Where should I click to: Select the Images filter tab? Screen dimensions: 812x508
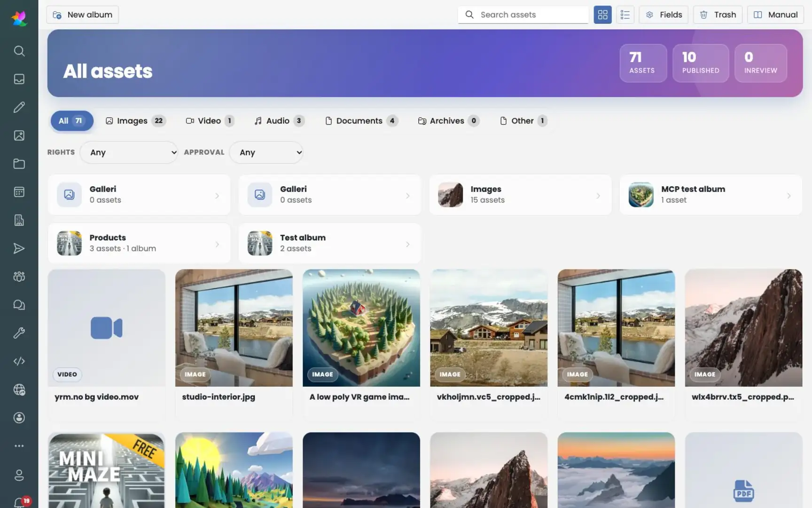pos(135,121)
